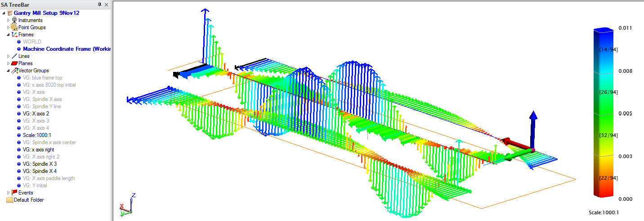Click blue dot beside Machine Coordinate Frame
This screenshot has width=644, height=221.
(x=19, y=49)
